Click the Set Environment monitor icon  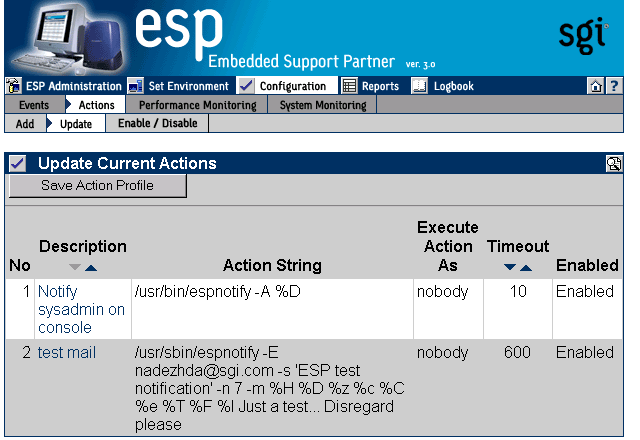pos(136,86)
